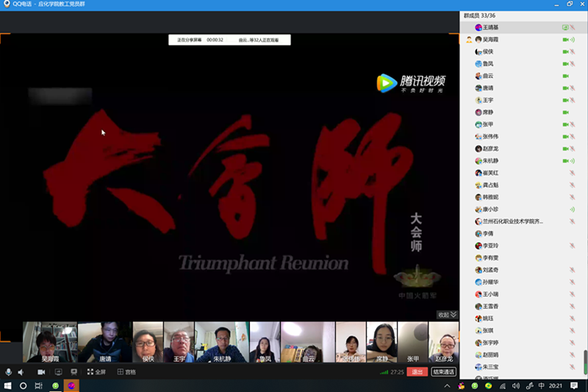Click the camera icon next to 曲云
Screen dimensions: 588x392
(566, 76)
